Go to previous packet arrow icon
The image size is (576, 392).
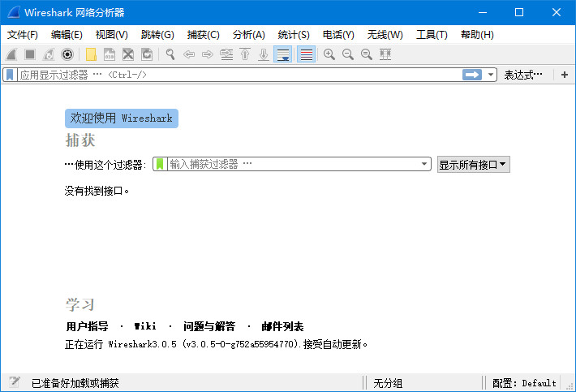(189, 54)
